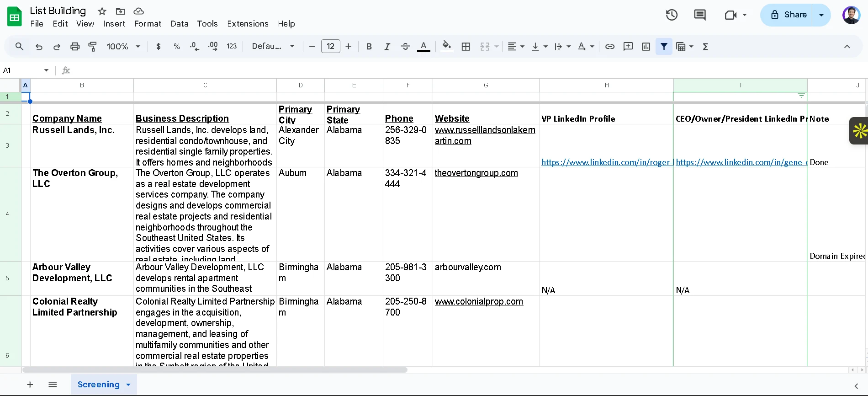Start a video call with camera icon
This screenshot has width=868, height=396.
pyautogui.click(x=731, y=15)
